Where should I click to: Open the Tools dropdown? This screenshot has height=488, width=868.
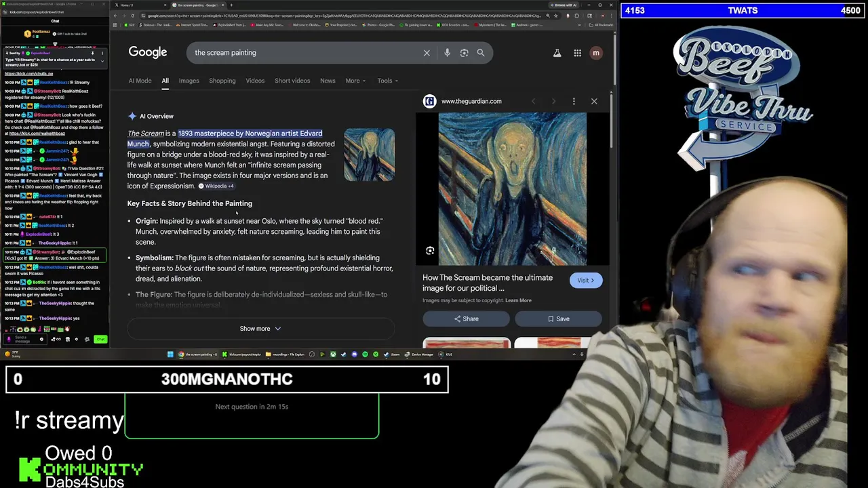click(x=388, y=81)
